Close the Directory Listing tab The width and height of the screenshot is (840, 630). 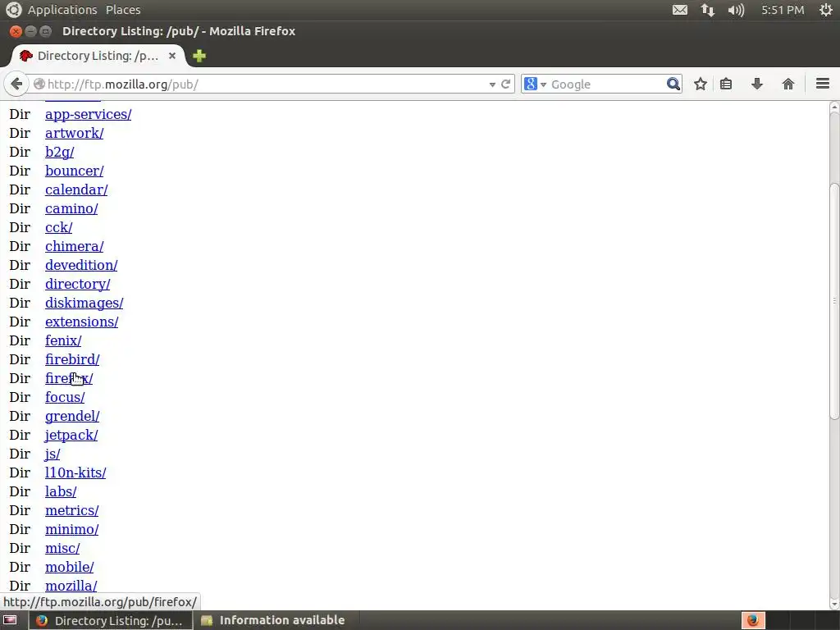[x=172, y=56]
